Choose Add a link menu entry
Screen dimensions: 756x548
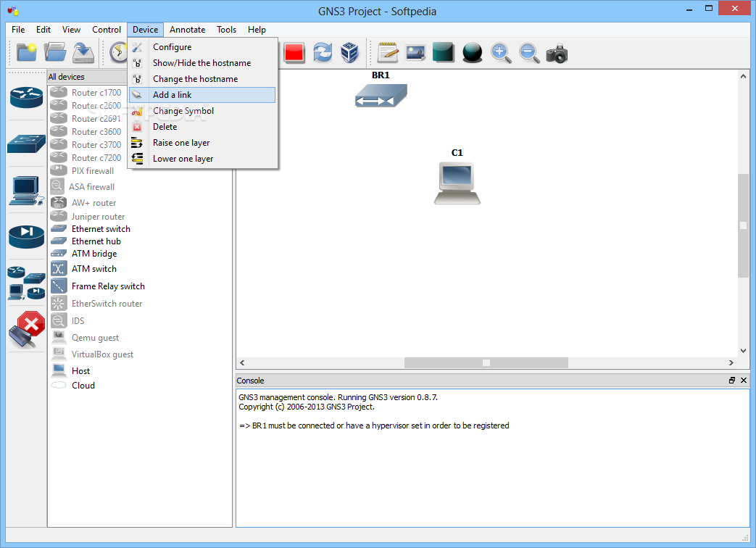(202, 95)
